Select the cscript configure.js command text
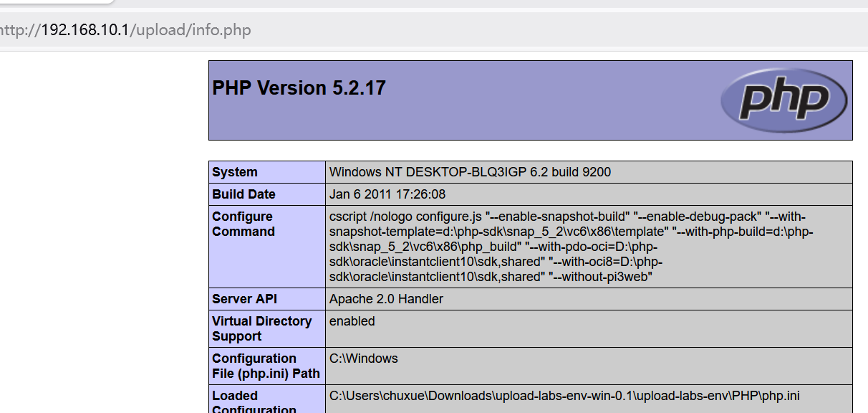Image resolution: width=868 pixels, height=413 pixels. 572,247
